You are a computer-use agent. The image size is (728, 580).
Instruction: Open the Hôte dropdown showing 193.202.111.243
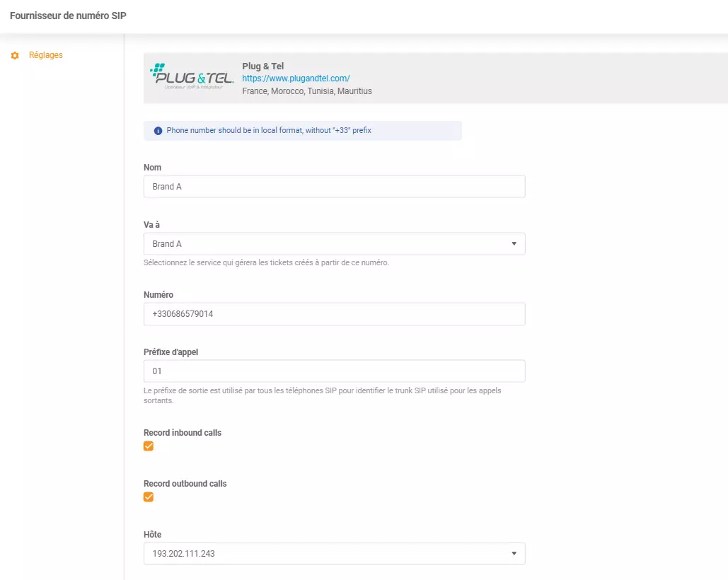(x=334, y=553)
